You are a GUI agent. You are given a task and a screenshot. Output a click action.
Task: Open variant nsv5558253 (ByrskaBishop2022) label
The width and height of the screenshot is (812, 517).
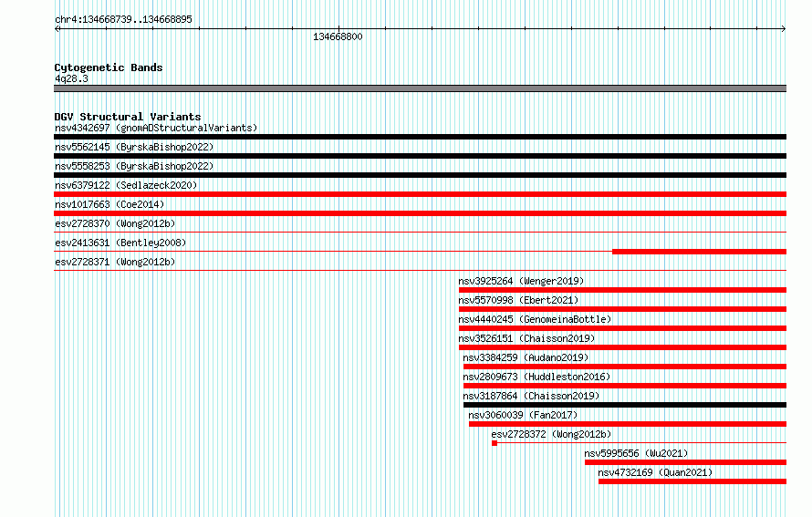point(134,166)
